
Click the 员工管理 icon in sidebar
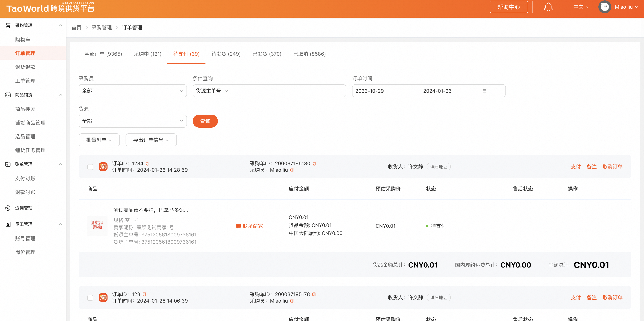pyautogui.click(x=8, y=224)
